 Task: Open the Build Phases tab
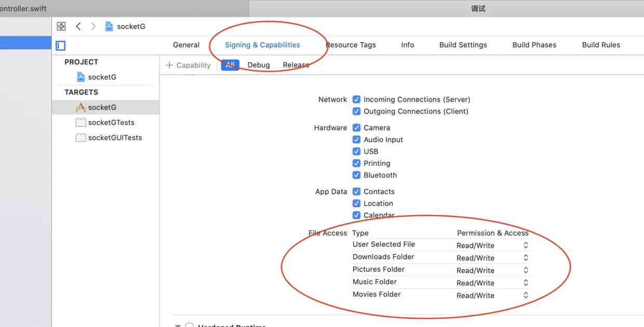click(534, 45)
